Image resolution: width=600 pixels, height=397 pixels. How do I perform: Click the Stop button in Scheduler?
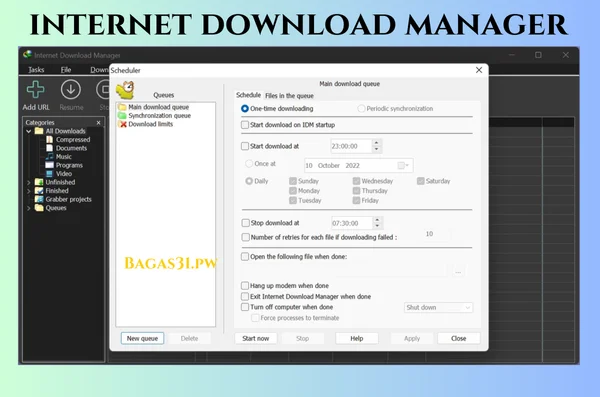(x=302, y=338)
